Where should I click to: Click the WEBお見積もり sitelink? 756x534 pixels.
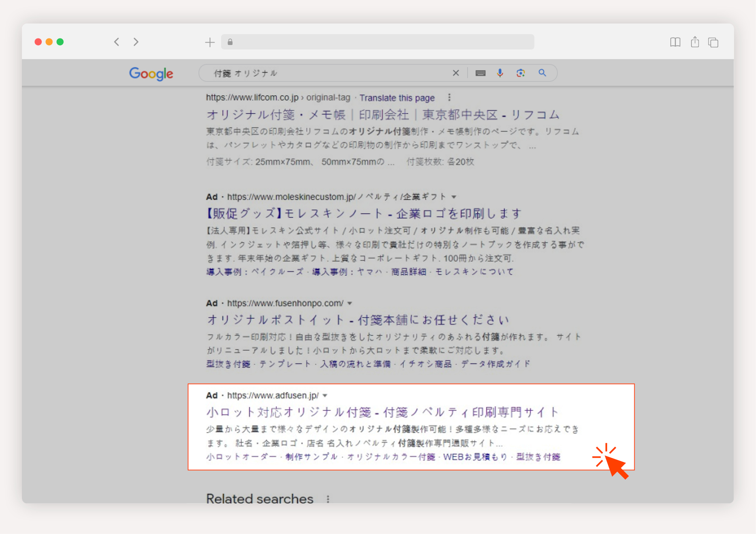475,457
